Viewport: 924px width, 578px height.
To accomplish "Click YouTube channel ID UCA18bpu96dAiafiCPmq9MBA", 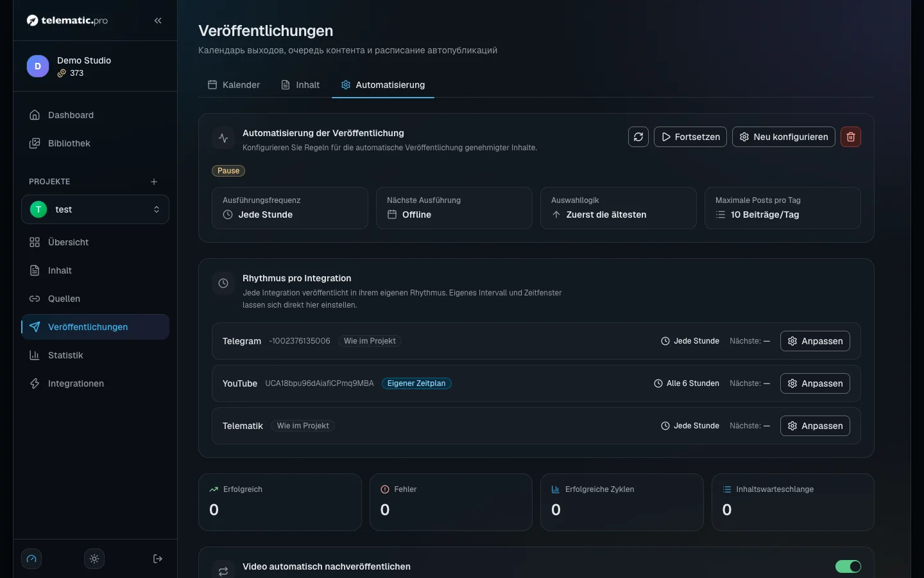I will point(320,383).
